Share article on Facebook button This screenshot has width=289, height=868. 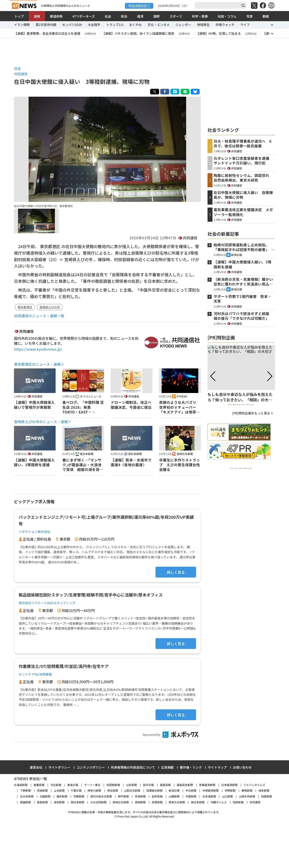coord(165,92)
